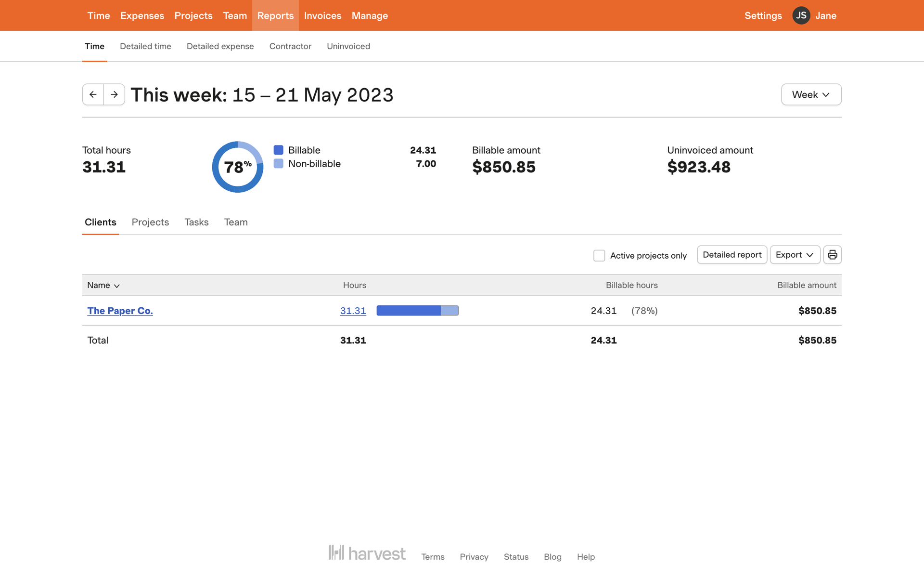This screenshot has height=578, width=924.
Task: Open The Paper Co. client link
Action: 120,311
